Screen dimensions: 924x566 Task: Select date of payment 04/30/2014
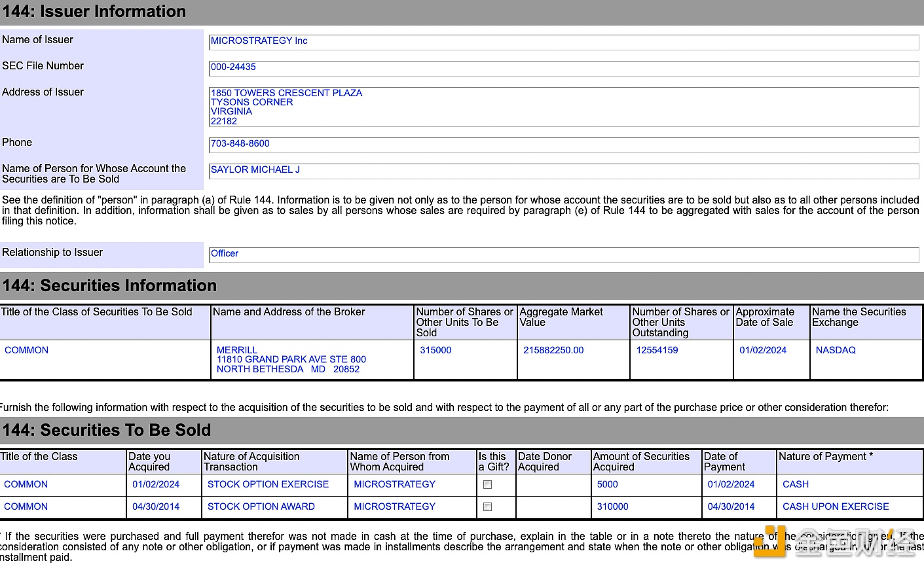point(731,506)
